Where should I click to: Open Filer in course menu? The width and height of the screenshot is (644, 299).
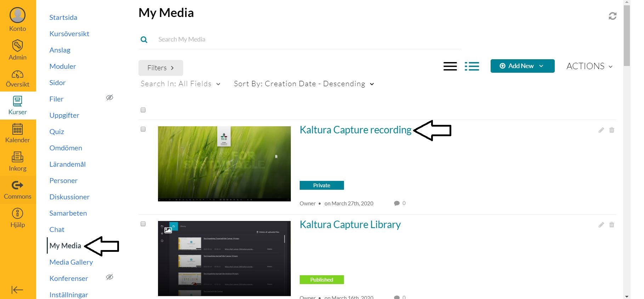point(56,99)
